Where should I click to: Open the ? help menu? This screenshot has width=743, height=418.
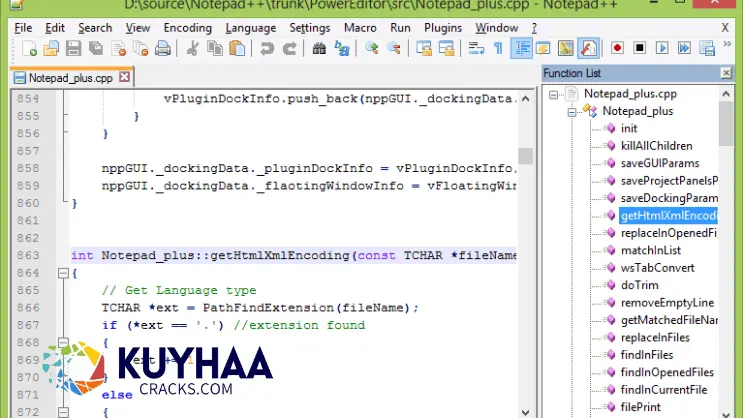point(534,28)
